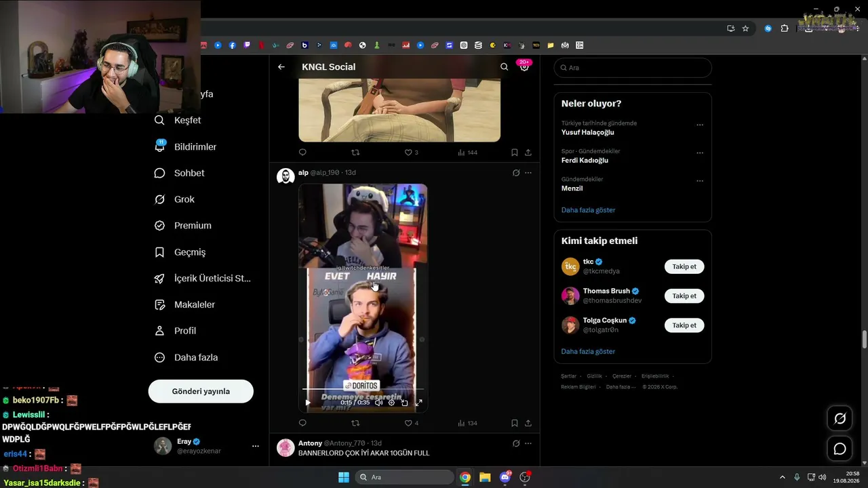Like the alp post with 4 likes
868x488 pixels.
(x=411, y=423)
